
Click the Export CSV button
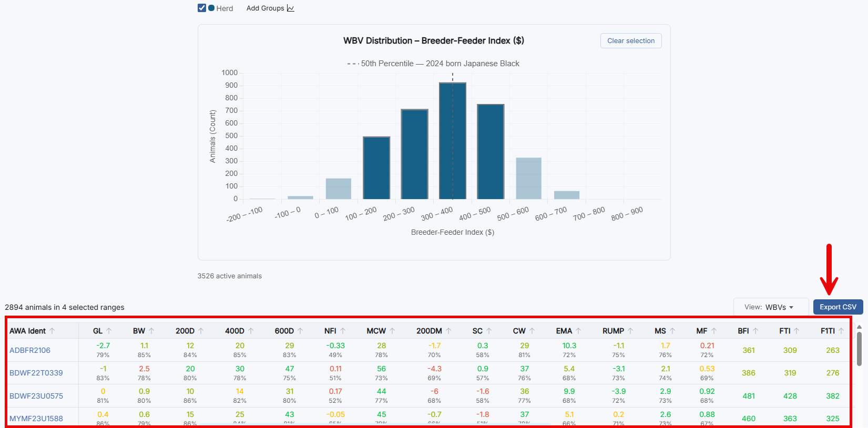coord(838,307)
